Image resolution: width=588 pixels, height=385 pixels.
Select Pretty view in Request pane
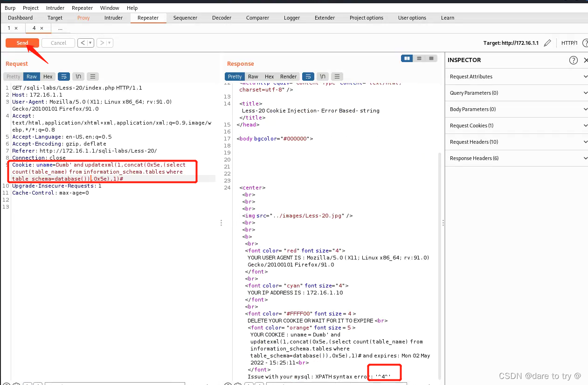point(14,77)
